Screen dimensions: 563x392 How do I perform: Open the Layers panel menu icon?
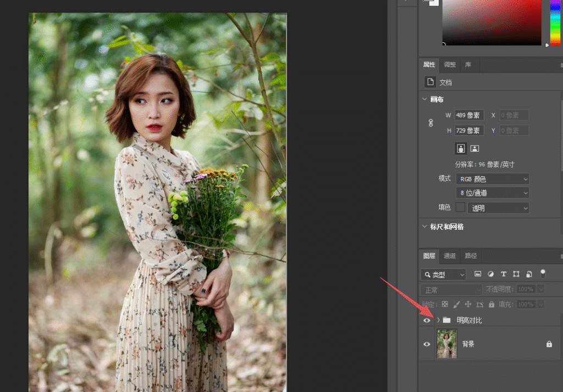point(561,256)
